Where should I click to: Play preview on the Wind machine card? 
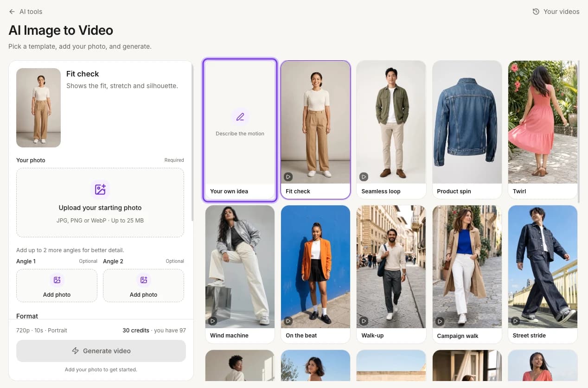(x=212, y=321)
